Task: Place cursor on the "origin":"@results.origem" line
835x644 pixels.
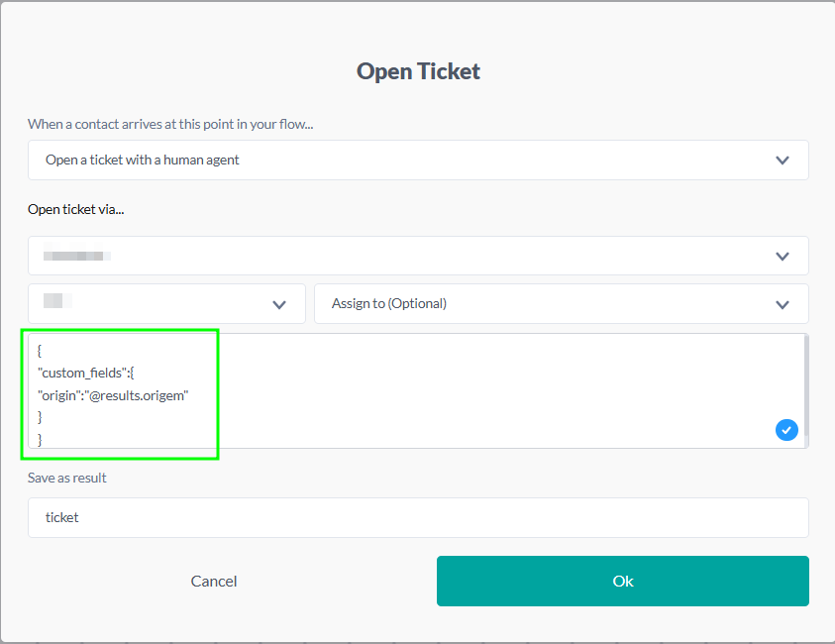Action: (x=112, y=395)
